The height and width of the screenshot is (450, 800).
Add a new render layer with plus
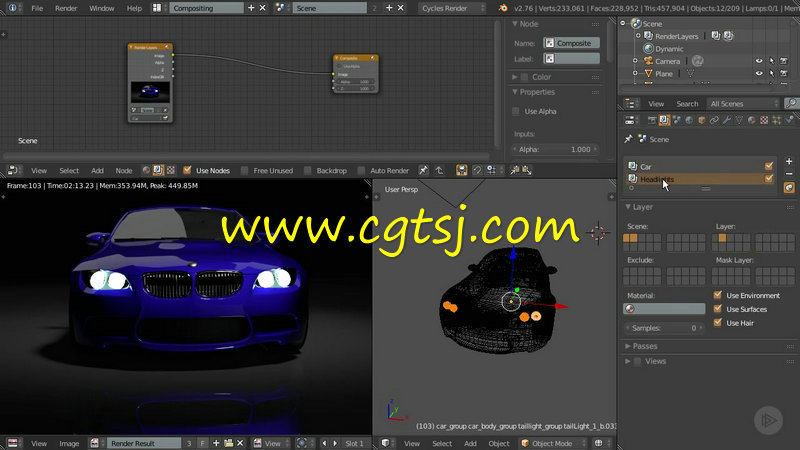[789, 161]
